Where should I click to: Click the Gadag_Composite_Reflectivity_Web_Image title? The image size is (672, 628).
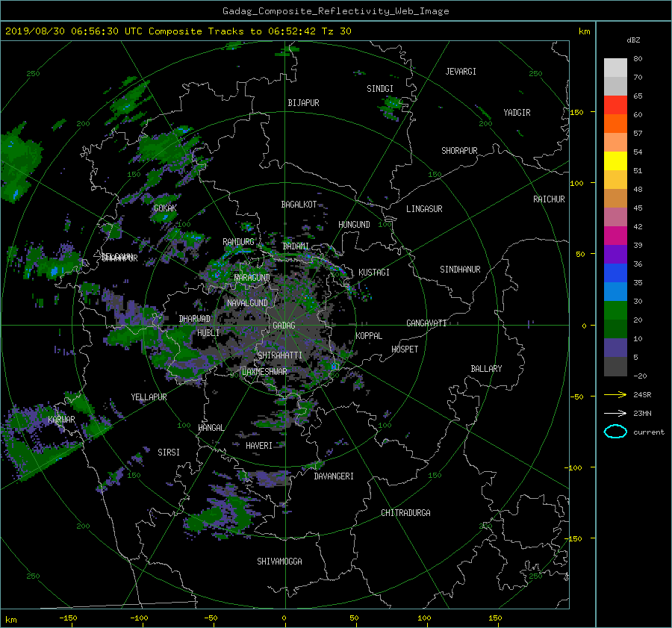tap(335, 11)
